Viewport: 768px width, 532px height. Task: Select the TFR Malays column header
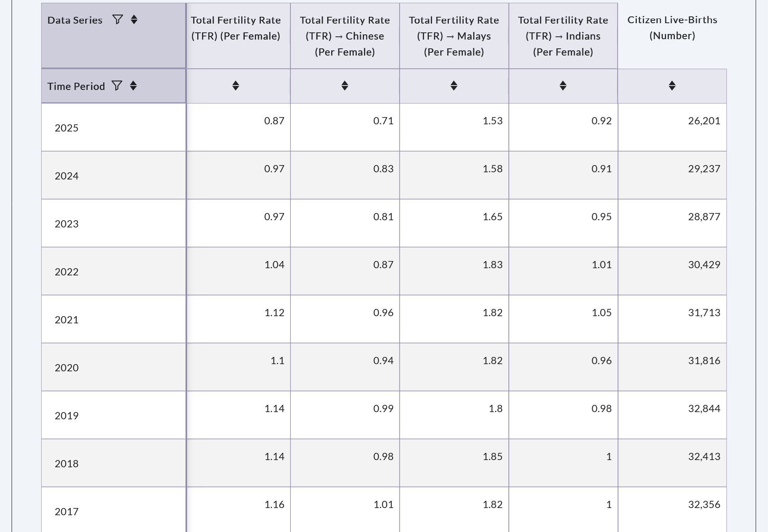(454, 36)
